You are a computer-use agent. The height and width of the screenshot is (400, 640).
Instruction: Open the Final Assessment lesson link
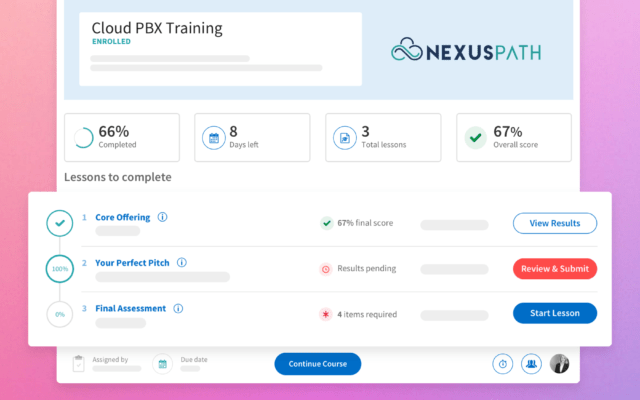click(130, 308)
